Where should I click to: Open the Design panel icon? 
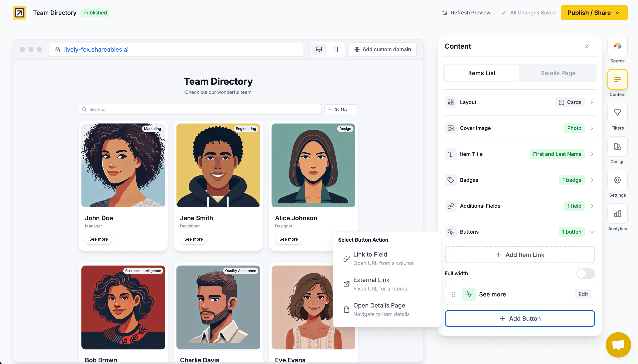tap(617, 147)
